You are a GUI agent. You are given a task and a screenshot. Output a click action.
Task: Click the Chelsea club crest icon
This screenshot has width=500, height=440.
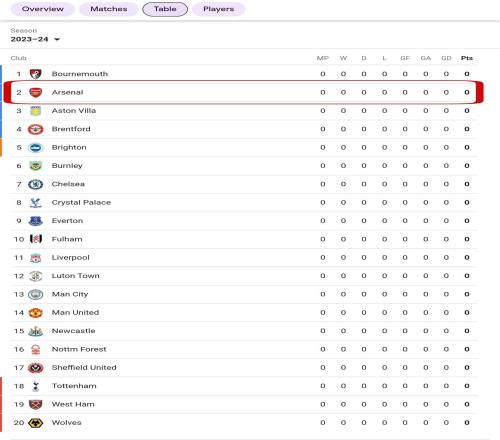35,184
